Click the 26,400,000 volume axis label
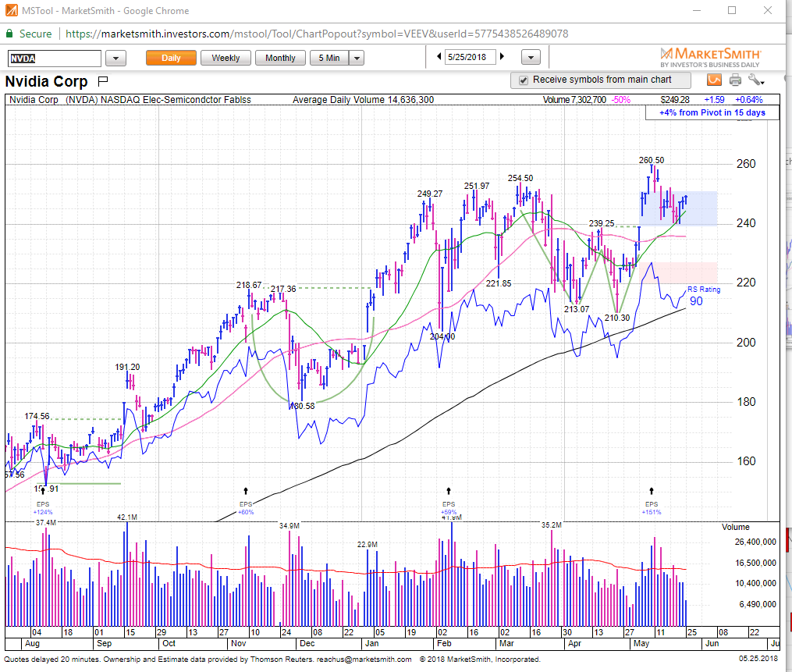This screenshot has width=792, height=672. coord(755,542)
